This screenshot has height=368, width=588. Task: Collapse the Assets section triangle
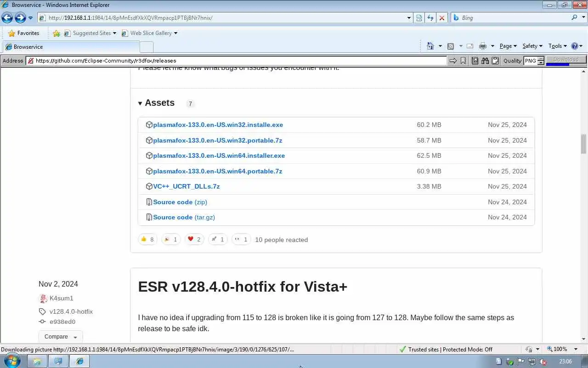tap(140, 103)
